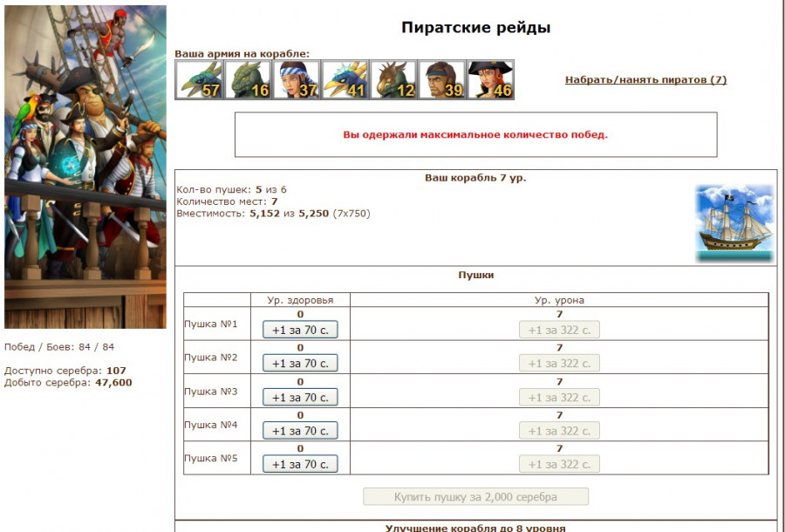Select the green lizard unit showing 16
The width and height of the screenshot is (785, 532).
point(248,79)
